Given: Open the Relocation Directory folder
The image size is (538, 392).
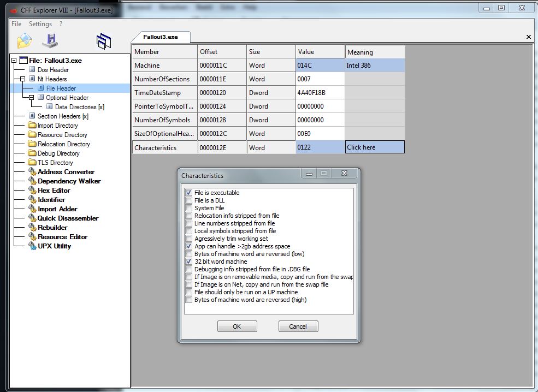Looking at the screenshot, I should coord(64,144).
